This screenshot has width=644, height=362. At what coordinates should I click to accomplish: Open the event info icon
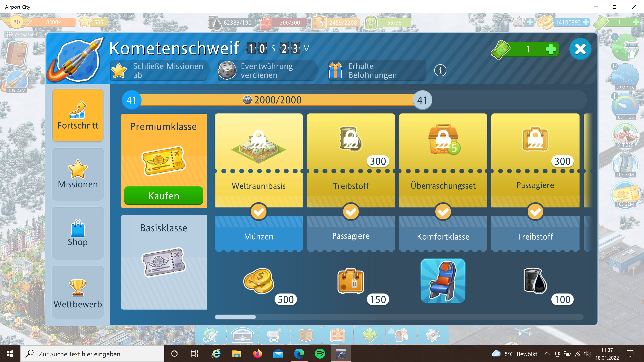click(x=440, y=71)
